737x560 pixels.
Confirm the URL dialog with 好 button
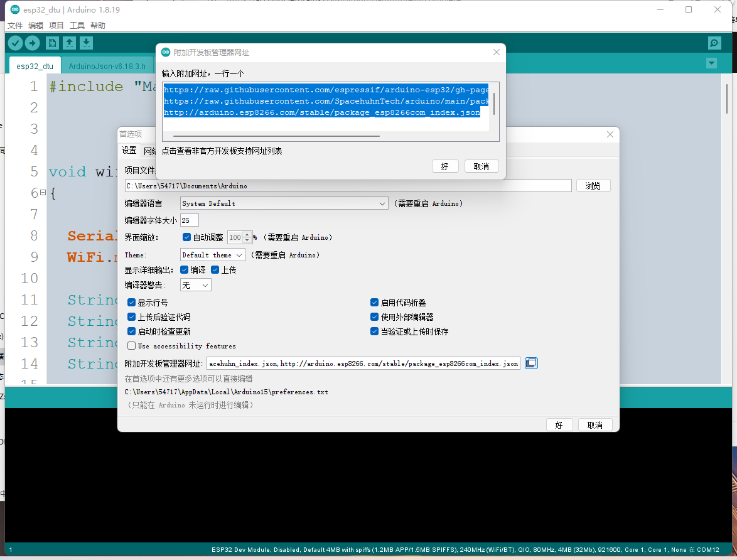tap(445, 166)
